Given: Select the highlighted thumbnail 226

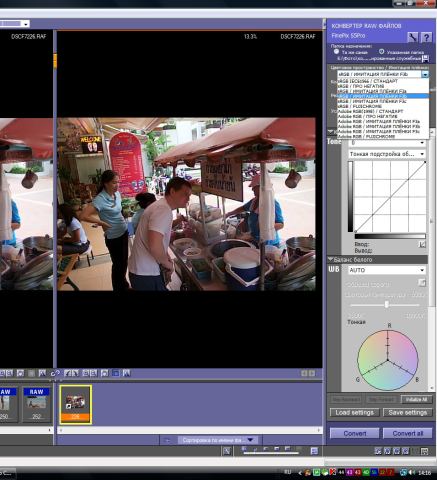Looking at the screenshot, I should pos(75,404).
